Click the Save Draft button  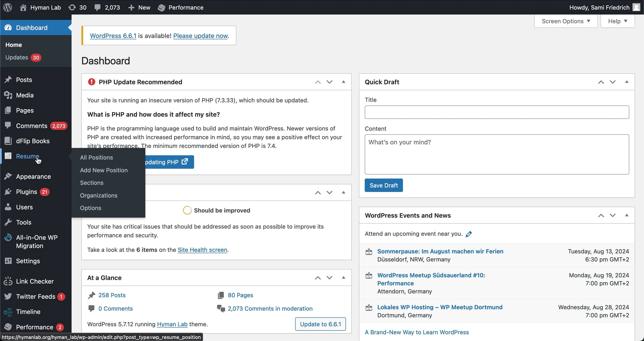point(384,185)
